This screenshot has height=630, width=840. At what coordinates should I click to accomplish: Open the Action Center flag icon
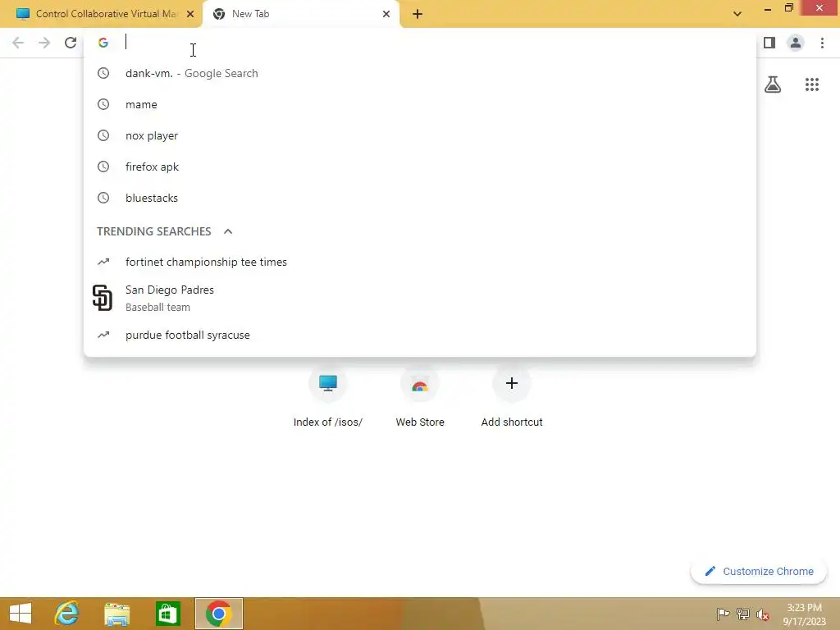click(x=723, y=614)
